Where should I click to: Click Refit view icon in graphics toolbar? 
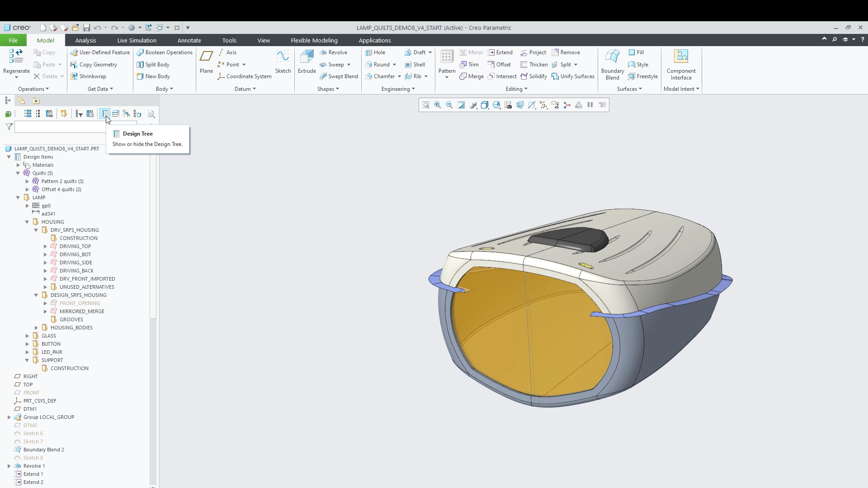pos(426,105)
